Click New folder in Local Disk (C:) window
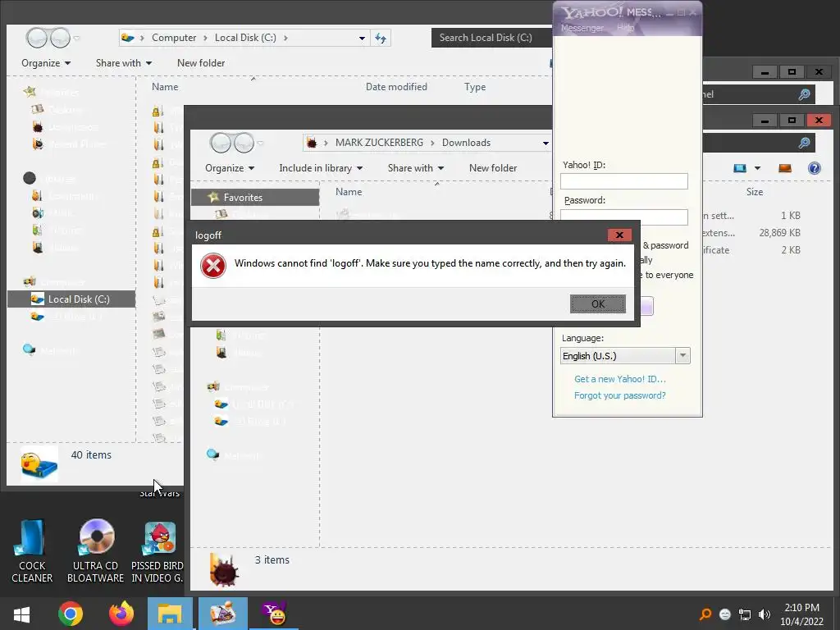 point(201,62)
